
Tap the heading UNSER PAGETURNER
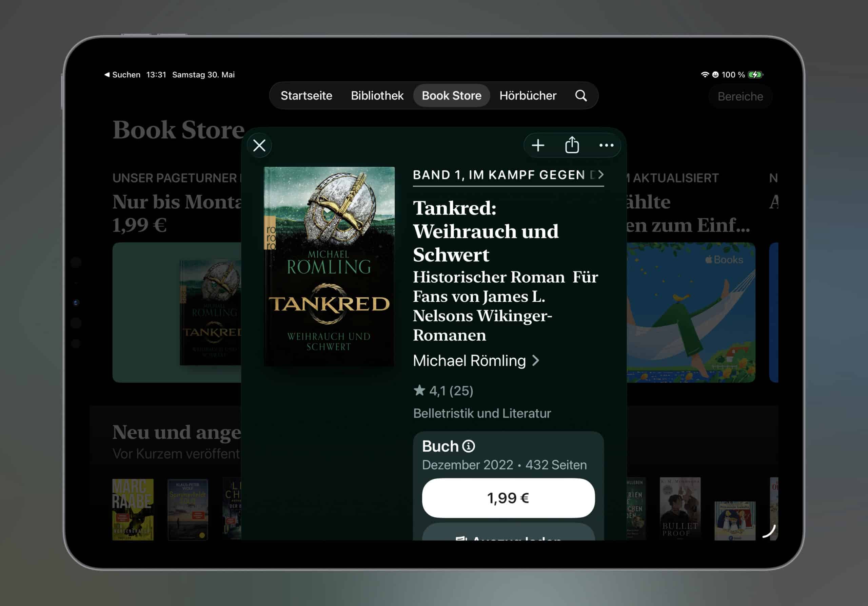pyautogui.click(x=175, y=178)
